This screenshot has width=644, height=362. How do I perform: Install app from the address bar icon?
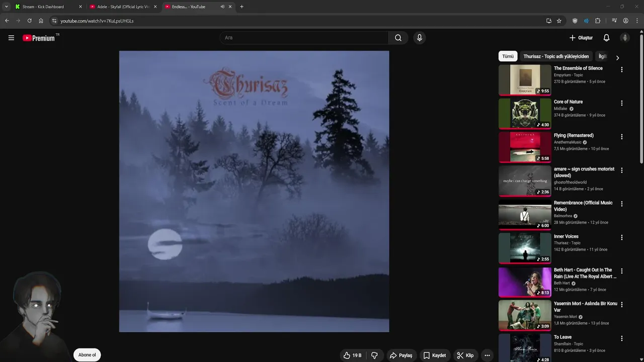548,21
